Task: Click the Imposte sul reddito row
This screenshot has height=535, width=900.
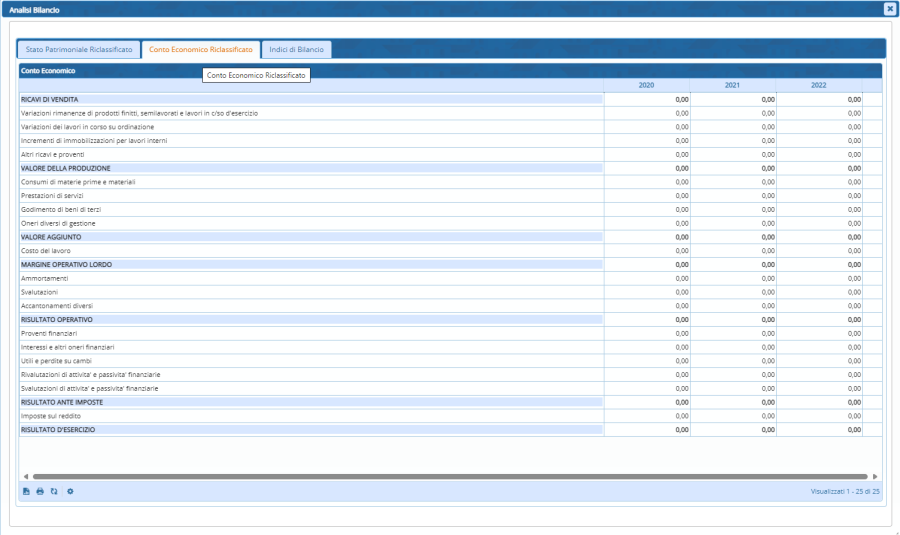Action: 310,415
